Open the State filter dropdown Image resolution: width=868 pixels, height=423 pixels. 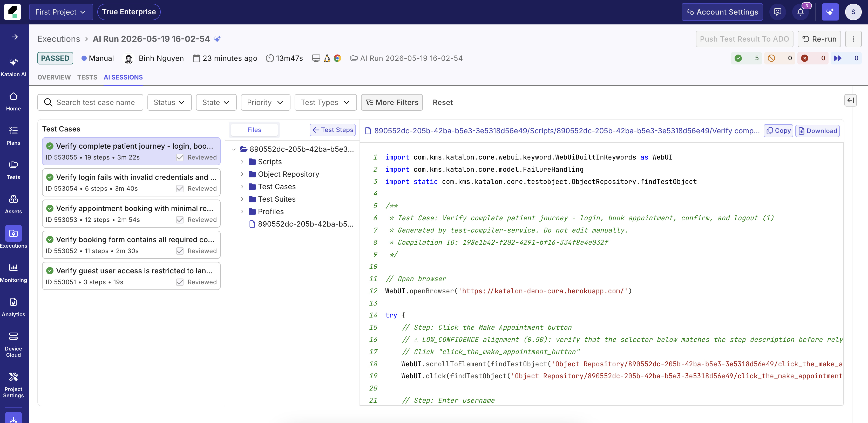click(x=216, y=103)
